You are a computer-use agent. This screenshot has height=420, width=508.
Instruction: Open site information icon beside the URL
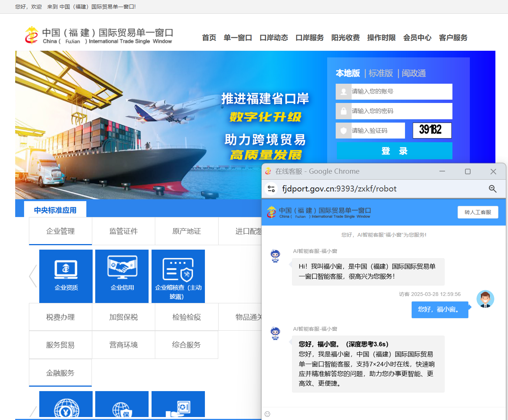tap(271, 189)
